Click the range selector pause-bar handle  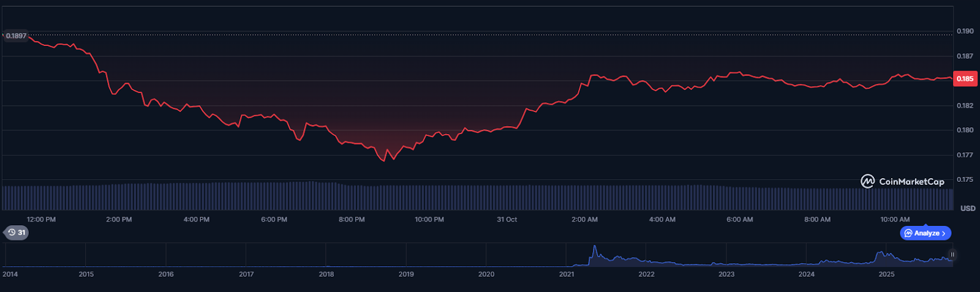[x=952, y=254]
